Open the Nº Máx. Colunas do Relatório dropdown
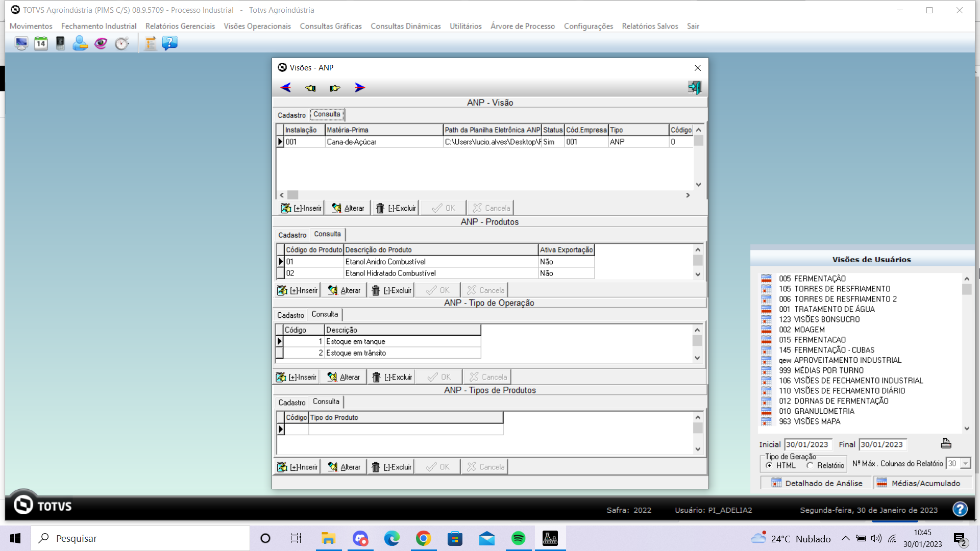Screen dimensions: 980x551 (x=965, y=464)
